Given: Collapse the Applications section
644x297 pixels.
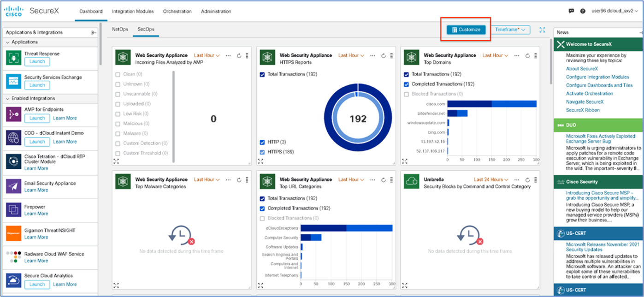Looking at the screenshot, I should [x=8, y=42].
